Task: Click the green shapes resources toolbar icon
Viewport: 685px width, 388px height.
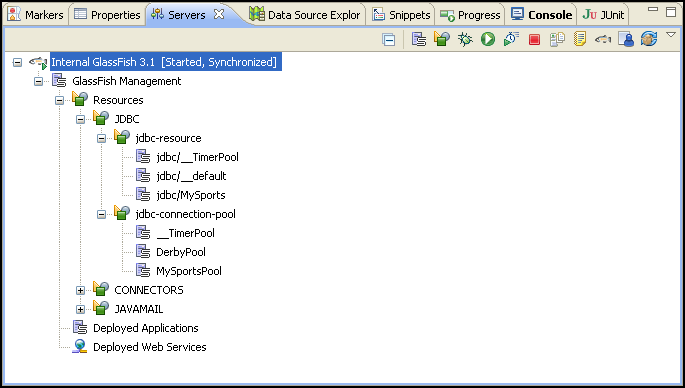Action: pos(442,39)
